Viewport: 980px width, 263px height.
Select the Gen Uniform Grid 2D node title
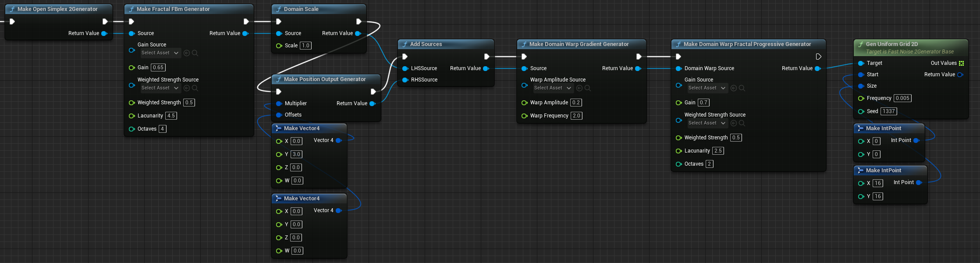[x=892, y=44]
